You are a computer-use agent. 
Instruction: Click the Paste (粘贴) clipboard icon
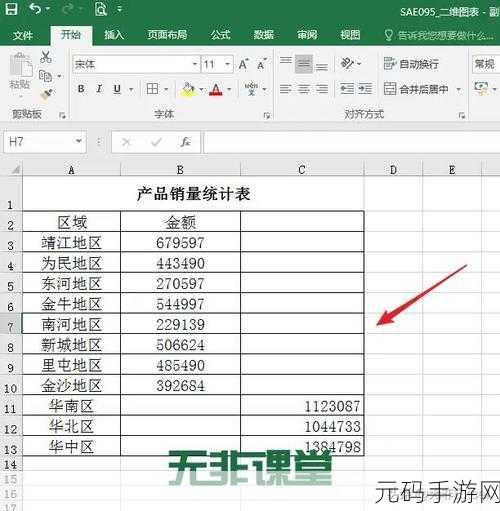[20, 65]
